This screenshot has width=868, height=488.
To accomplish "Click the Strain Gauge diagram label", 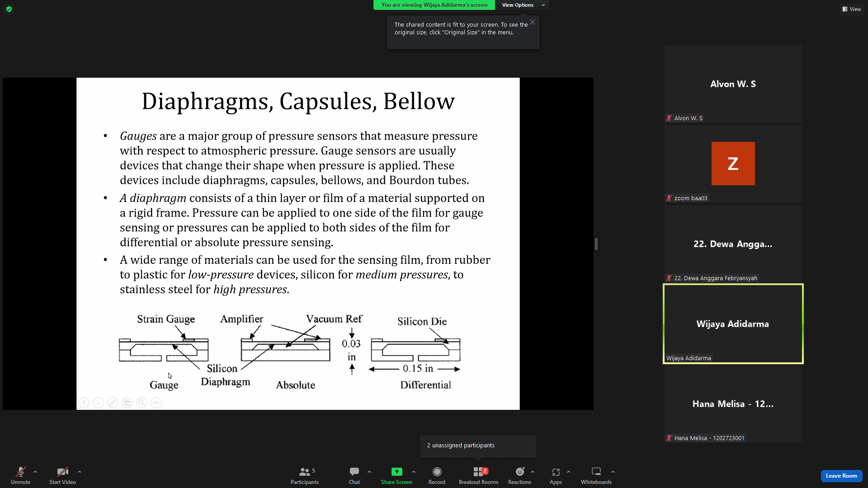I will [166, 319].
